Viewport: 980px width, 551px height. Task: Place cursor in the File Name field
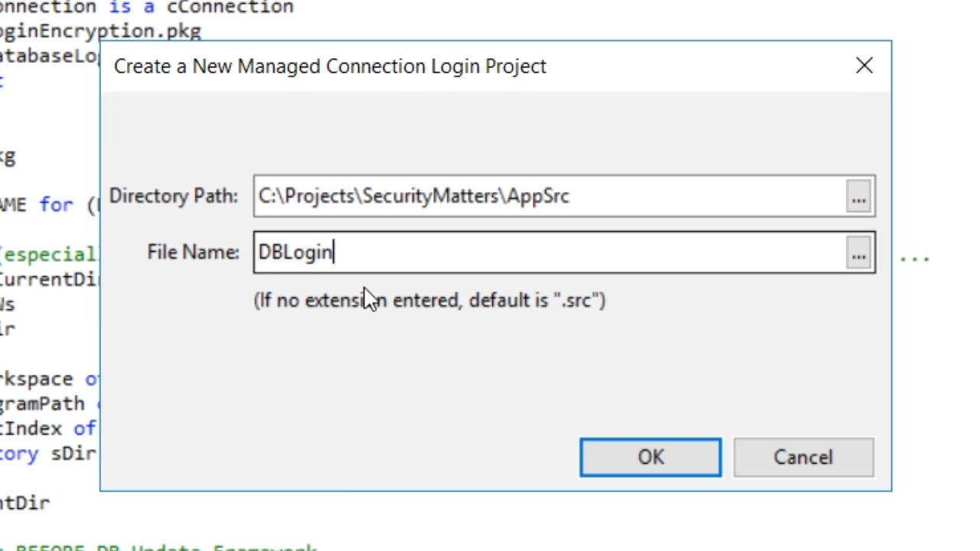click(x=550, y=253)
